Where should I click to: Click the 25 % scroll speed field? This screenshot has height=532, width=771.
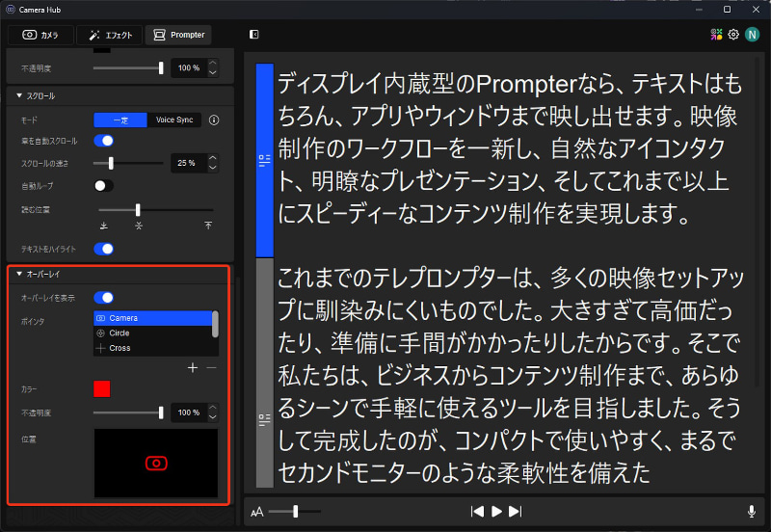click(x=189, y=163)
